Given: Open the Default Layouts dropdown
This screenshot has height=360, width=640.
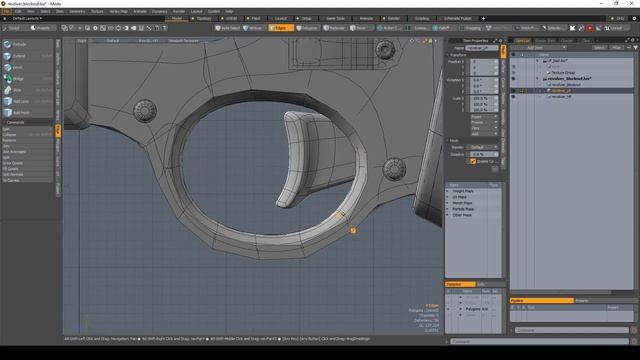Looking at the screenshot, I should pos(27,18).
